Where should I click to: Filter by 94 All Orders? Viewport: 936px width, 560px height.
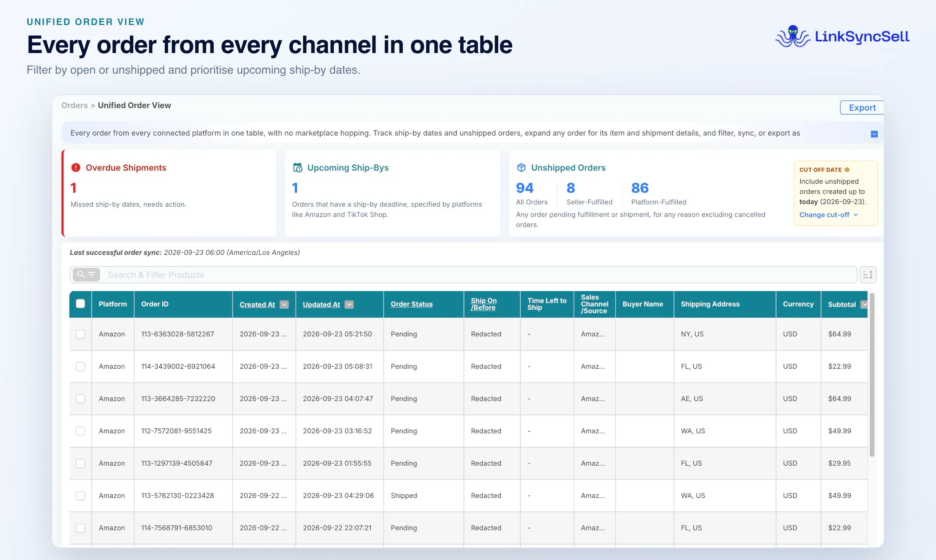[531, 194]
